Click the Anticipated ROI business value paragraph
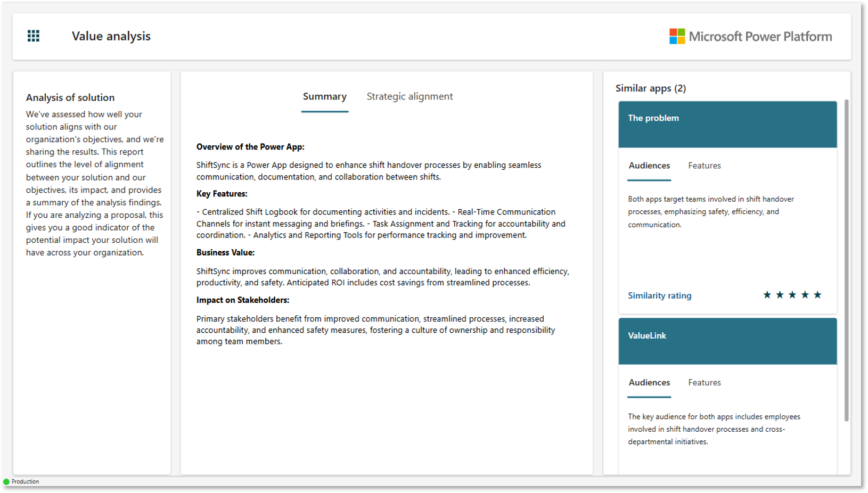This screenshot has height=493, width=868. pos(382,277)
